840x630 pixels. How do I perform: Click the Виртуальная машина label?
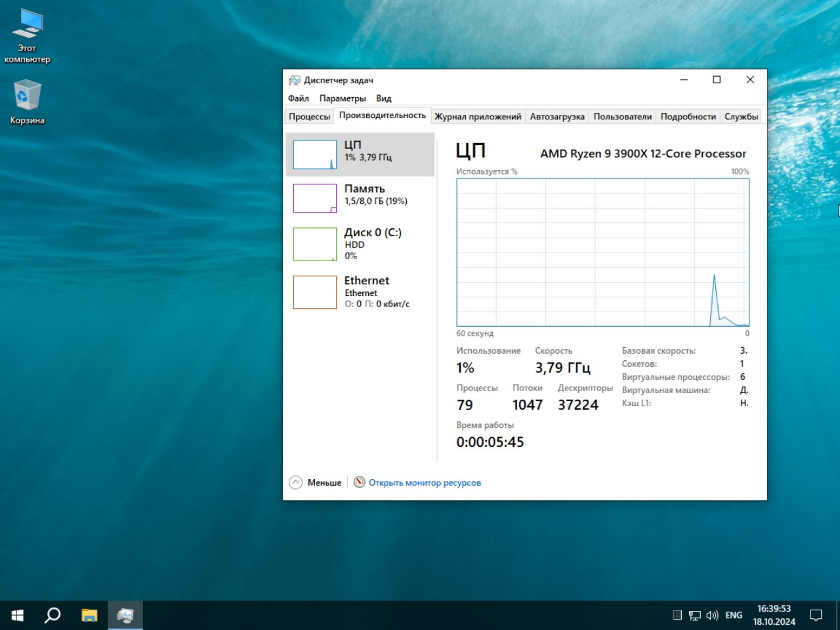pos(666,390)
